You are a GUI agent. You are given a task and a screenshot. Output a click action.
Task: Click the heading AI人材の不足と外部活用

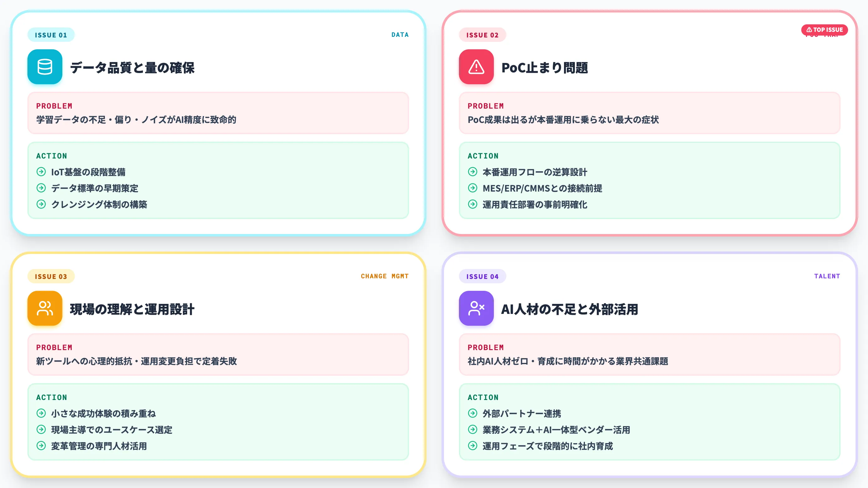coord(569,309)
